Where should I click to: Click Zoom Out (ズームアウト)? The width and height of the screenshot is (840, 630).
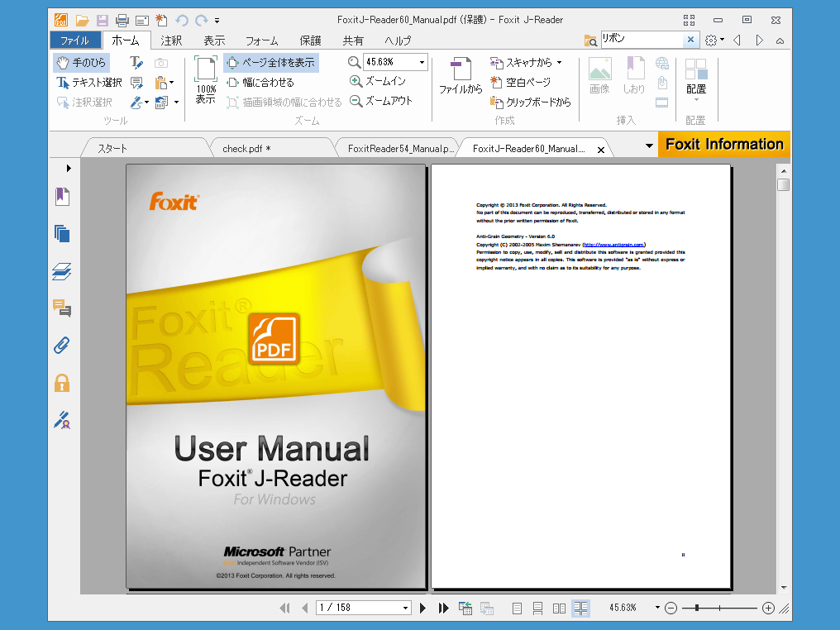[x=381, y=101]
